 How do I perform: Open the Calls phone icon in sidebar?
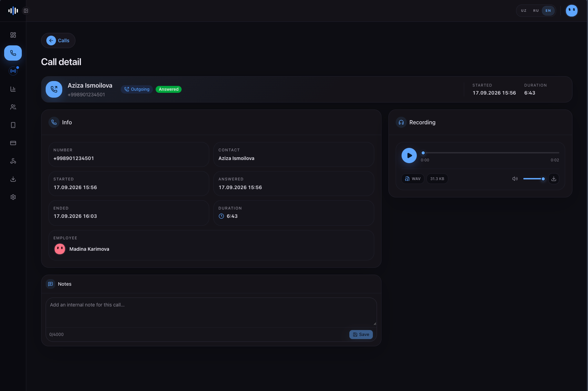[13, 53]
